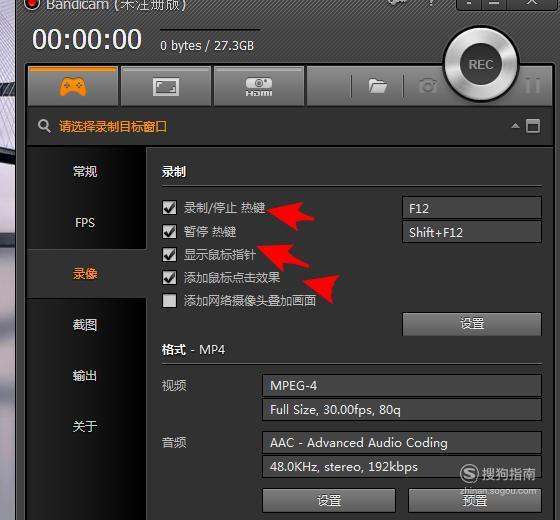Click the 录制 section heading

pos(174,172)
